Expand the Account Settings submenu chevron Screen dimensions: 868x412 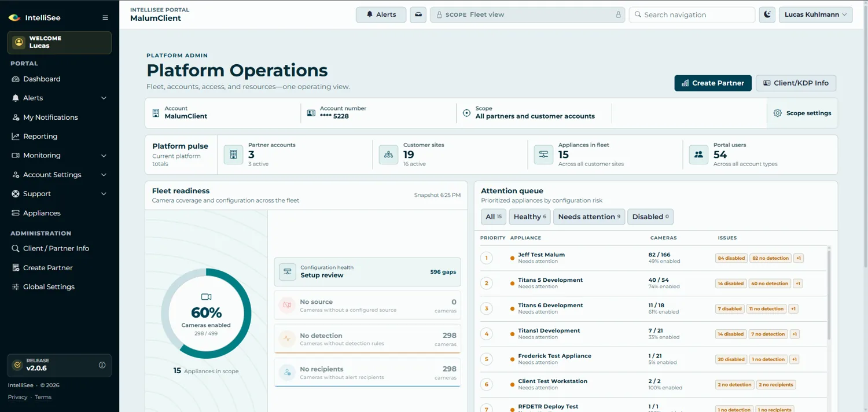point(104,175)
